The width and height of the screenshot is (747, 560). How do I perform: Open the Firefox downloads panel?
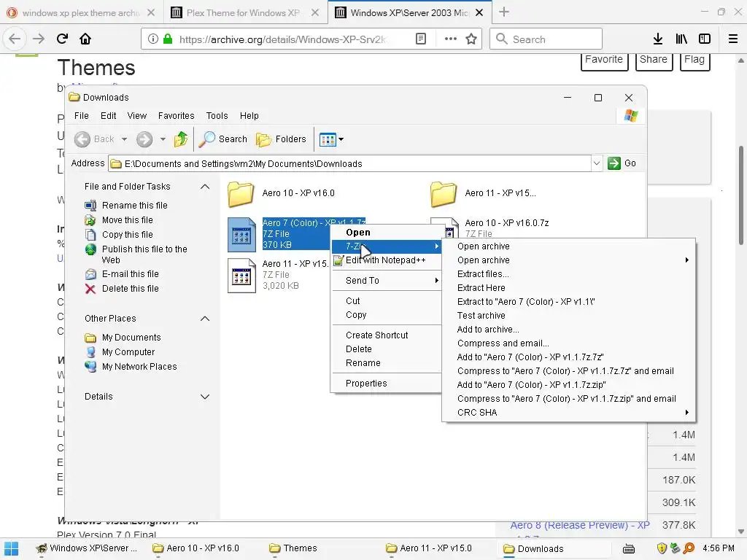tap(658, 39)
